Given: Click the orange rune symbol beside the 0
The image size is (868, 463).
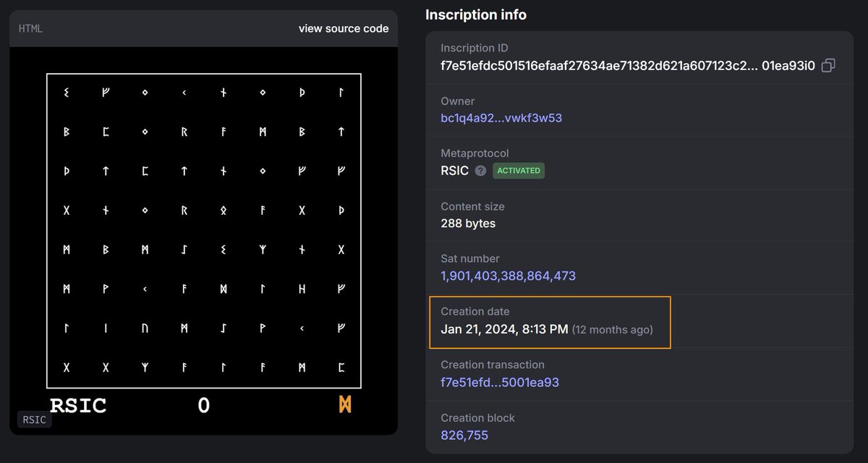Looking at the screenshot, I should click(346, 405).
